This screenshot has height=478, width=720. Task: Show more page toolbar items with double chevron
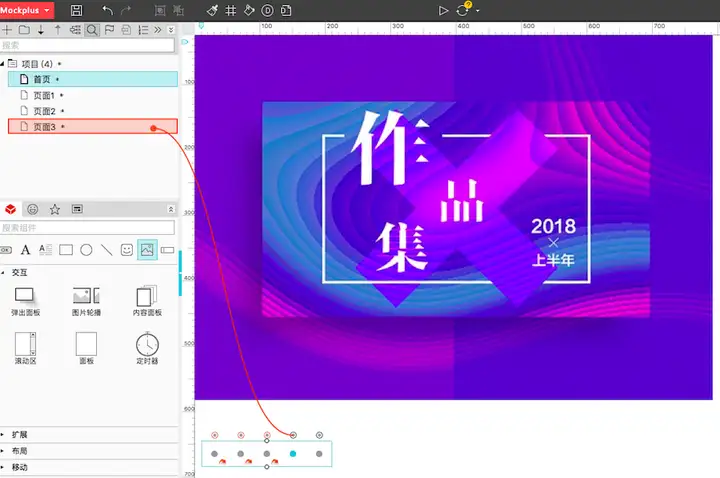pyautogui.click(x=158, y=30)
